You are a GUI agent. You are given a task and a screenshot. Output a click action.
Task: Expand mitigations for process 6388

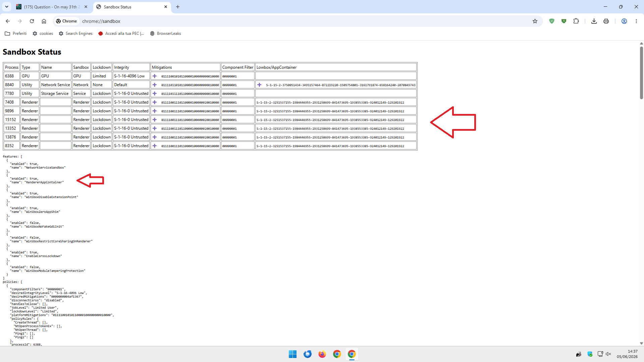[155, 76]
